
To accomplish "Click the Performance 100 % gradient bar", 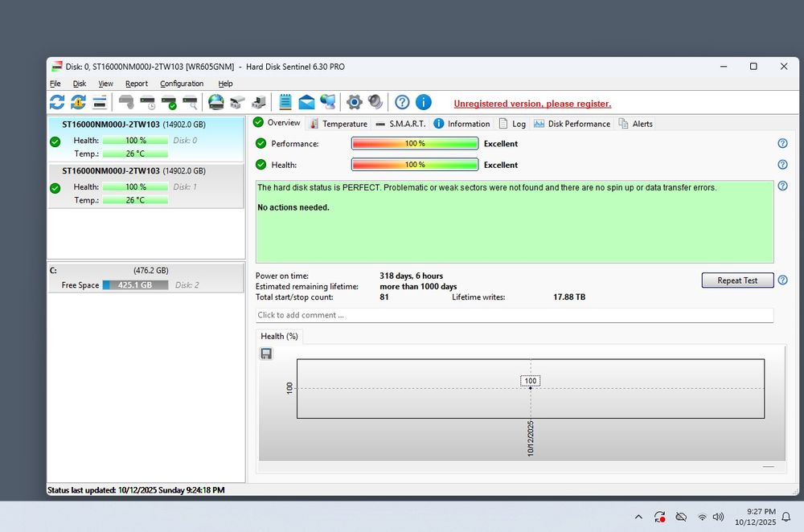I will (x=415, y=144).
